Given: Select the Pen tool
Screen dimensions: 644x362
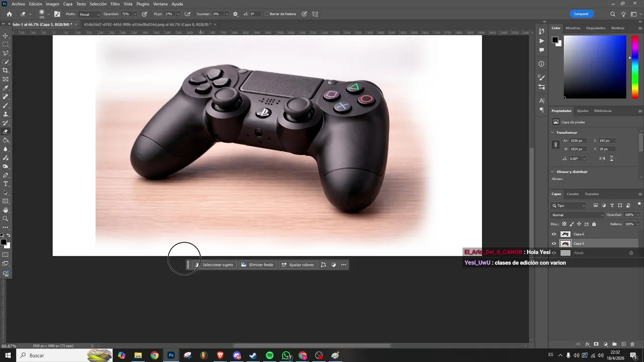Looking at the screenshot, I should click(6, 175).
